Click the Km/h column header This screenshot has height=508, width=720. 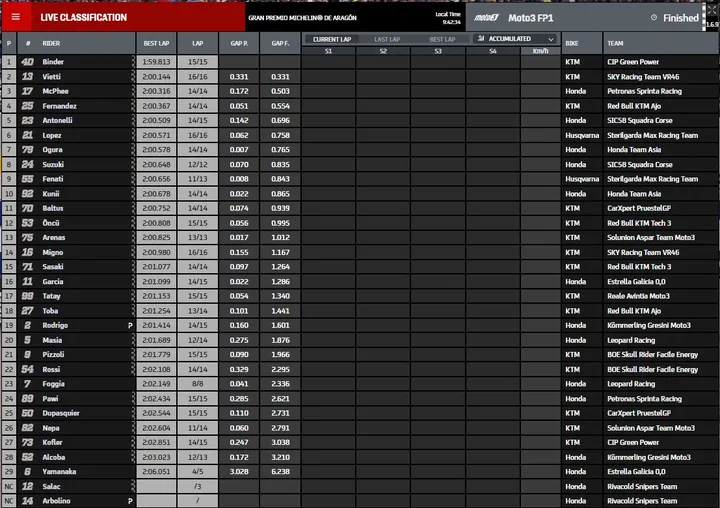click(540, 51)
